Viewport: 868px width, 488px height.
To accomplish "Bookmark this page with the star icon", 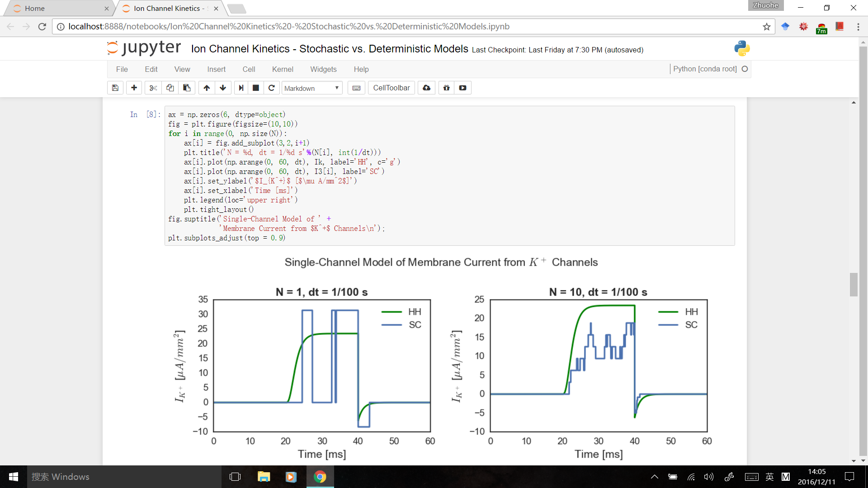I will coord(767,27).
